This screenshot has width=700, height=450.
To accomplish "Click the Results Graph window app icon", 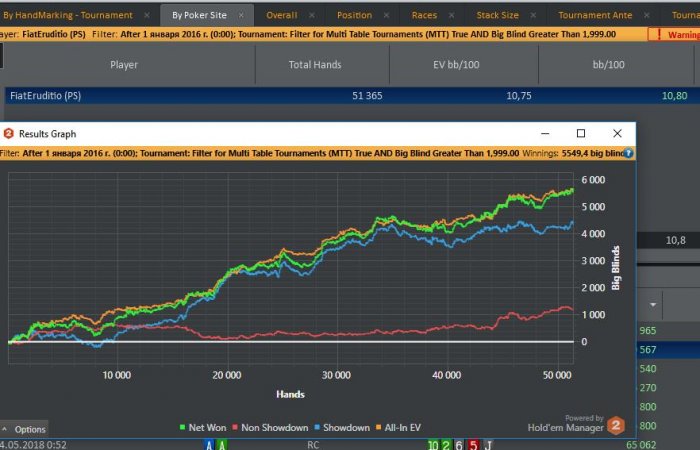I will [9, 133].
